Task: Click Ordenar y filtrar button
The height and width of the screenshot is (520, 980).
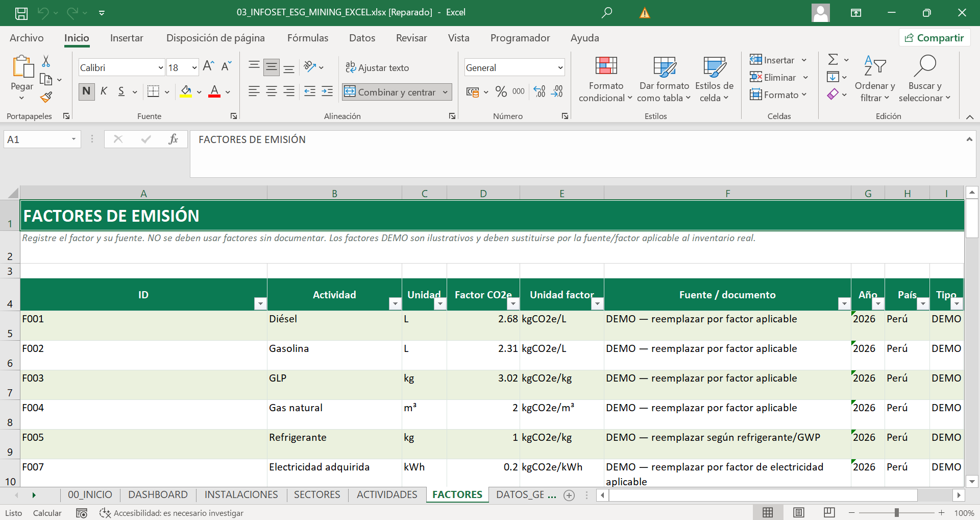Action: 875,79
